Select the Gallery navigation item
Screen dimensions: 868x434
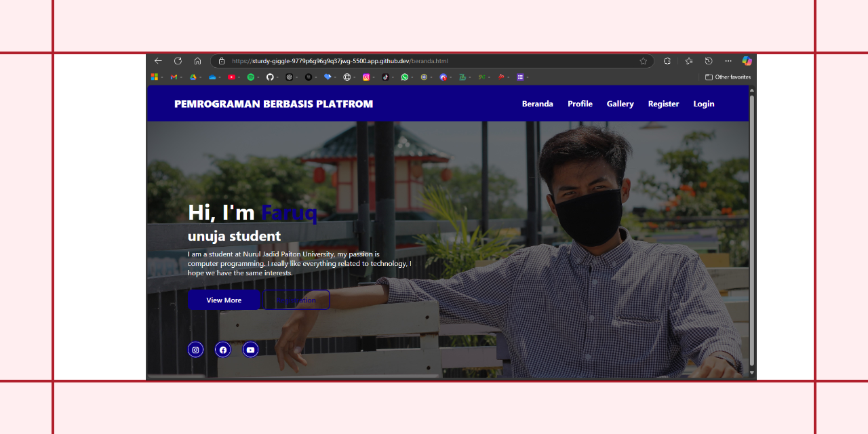(x=620, y=103)
